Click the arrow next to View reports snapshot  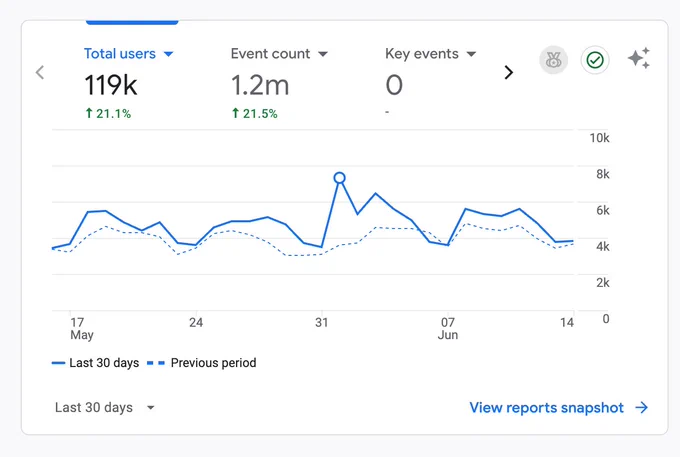click(642, 408)
